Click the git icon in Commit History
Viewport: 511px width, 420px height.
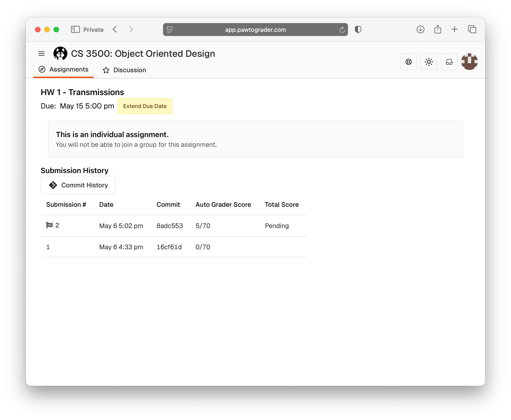(53, 185)
